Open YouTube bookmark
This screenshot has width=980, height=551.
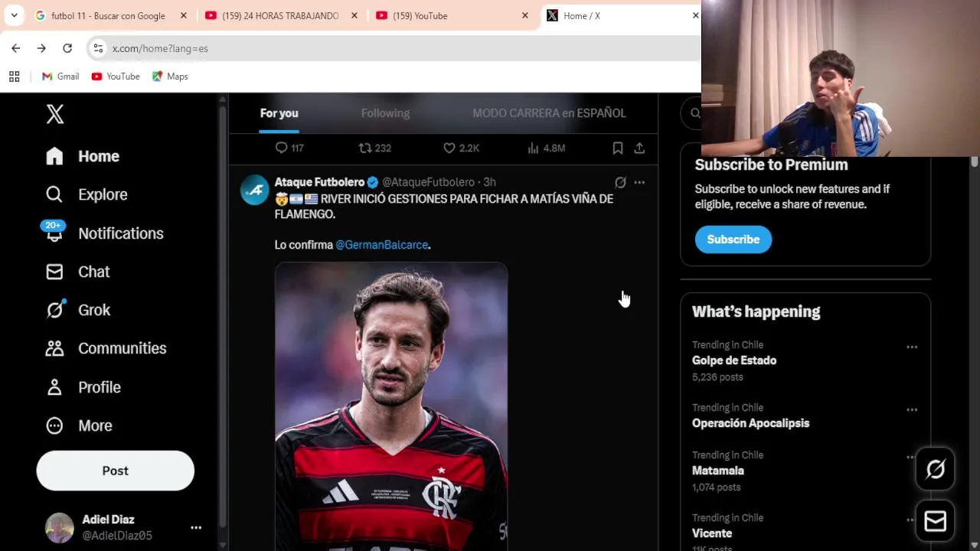pyautogui.click(x=116, y=77)
